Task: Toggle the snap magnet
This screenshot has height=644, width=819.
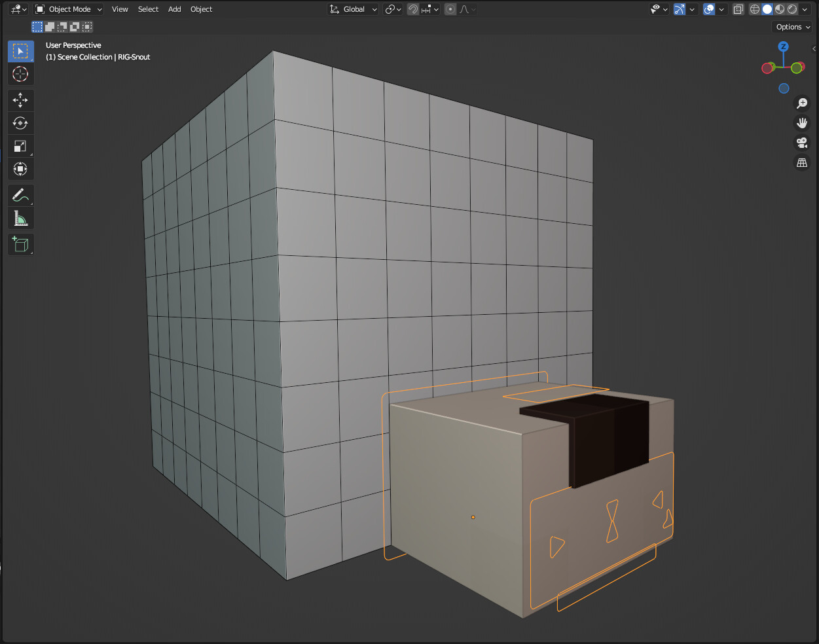Action: point(413,9)
